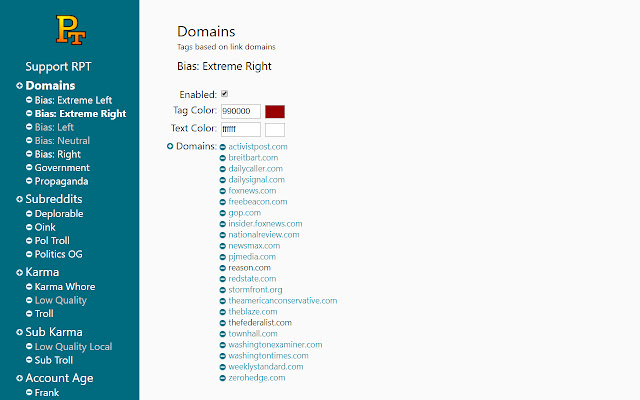Open Low Quality Local tag
This screenshot has height=400, width=640.
point(73,347)
